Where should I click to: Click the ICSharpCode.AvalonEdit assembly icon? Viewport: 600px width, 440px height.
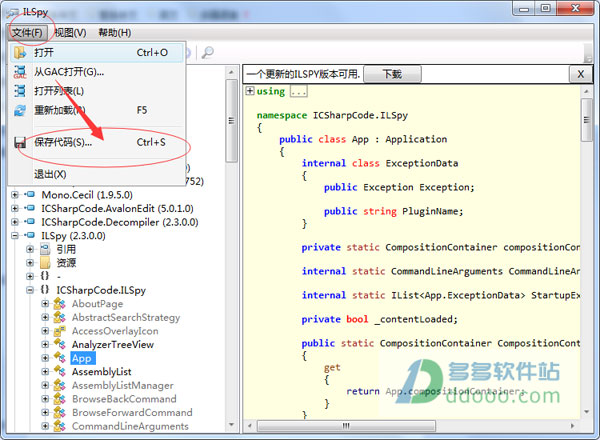point(29,208)
